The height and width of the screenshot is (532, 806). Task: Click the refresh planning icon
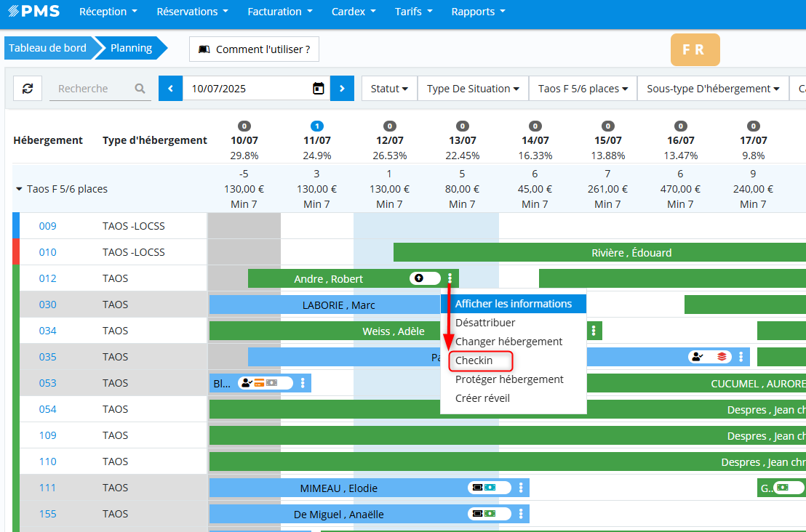point(28,89)
